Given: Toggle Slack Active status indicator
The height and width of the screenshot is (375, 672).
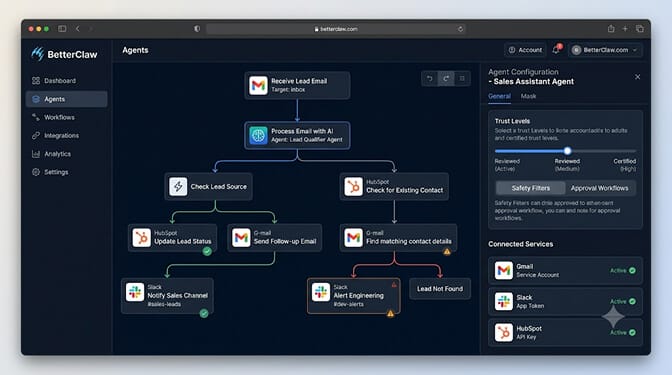Looking at the screenshot, I should [623, 301].
